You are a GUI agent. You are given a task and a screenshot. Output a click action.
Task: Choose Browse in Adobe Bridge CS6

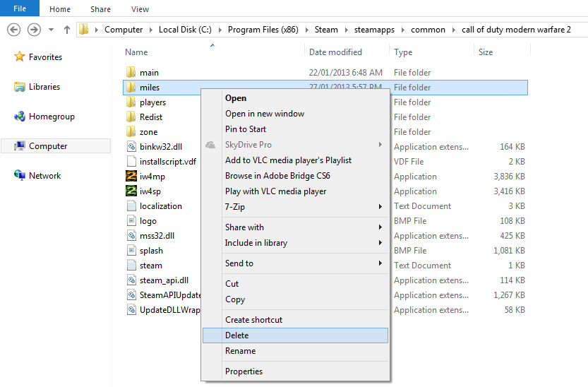295,176
